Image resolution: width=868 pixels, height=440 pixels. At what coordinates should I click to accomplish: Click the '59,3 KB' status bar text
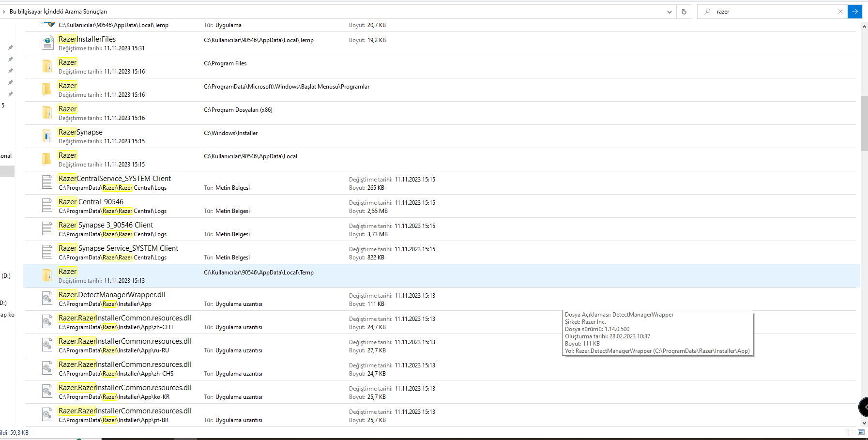(x=19, y=433)
